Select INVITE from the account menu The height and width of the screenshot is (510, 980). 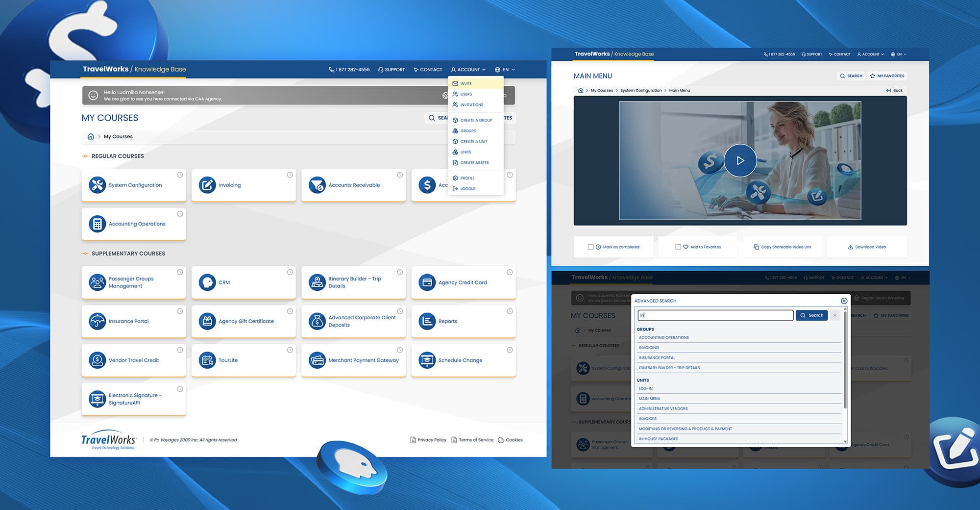click(475, 83)
